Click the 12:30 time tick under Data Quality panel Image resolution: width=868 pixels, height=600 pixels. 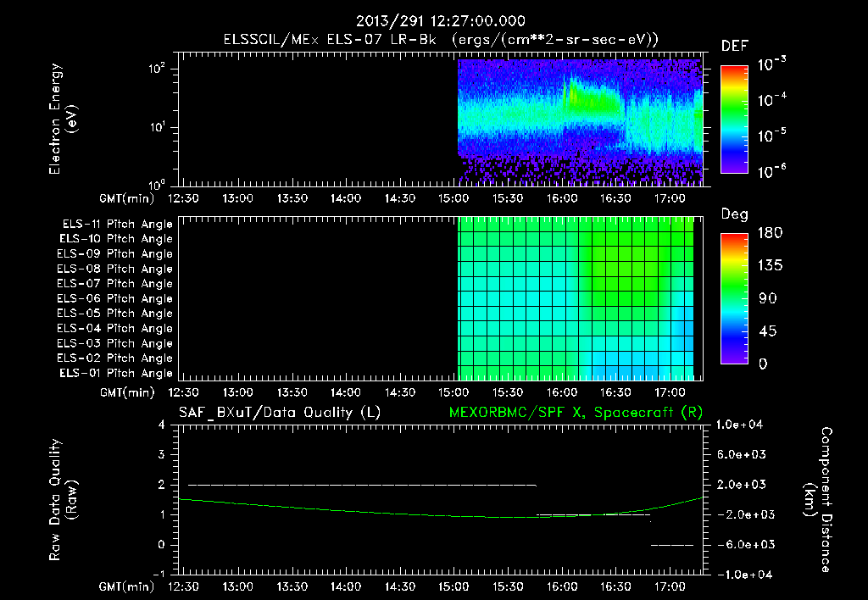(x=184, y=586)
